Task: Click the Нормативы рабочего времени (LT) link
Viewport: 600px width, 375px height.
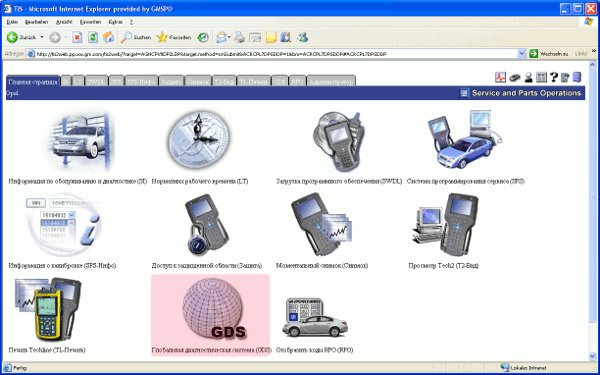Action: pos(200,181)
